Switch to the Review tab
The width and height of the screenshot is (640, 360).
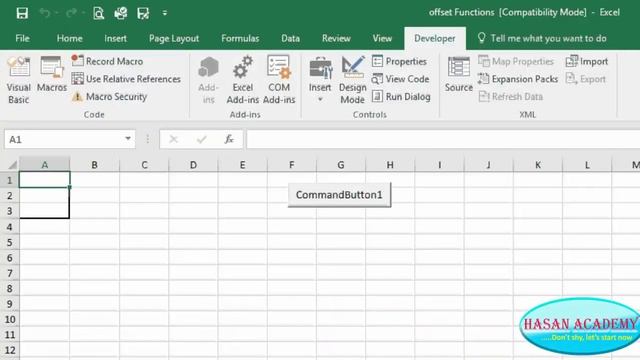coord(336,38)
